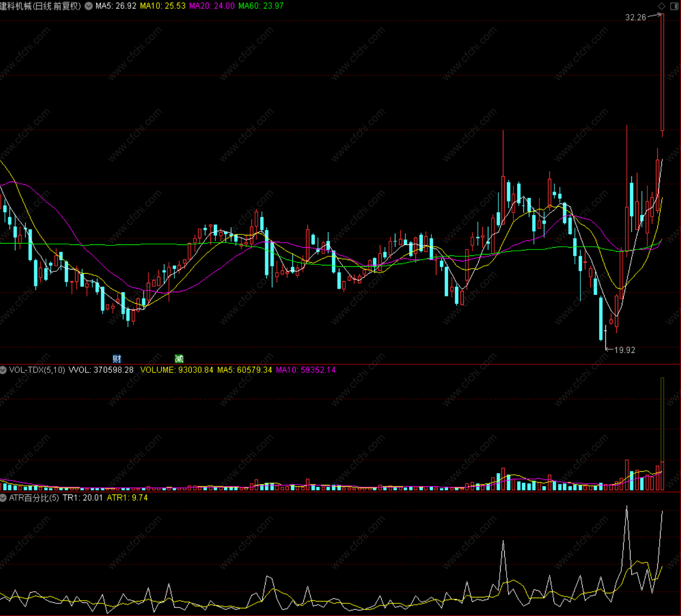Click the diamond marker icon at top right
This screenshot has height=616, width=681.
coord(661,6)
